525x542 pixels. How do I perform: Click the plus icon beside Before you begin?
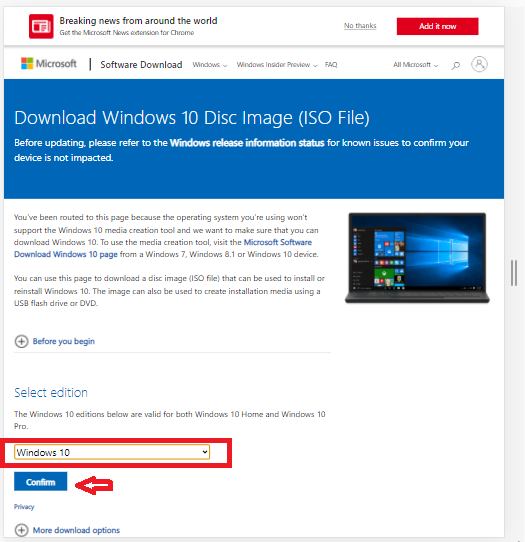click(21, 341)
